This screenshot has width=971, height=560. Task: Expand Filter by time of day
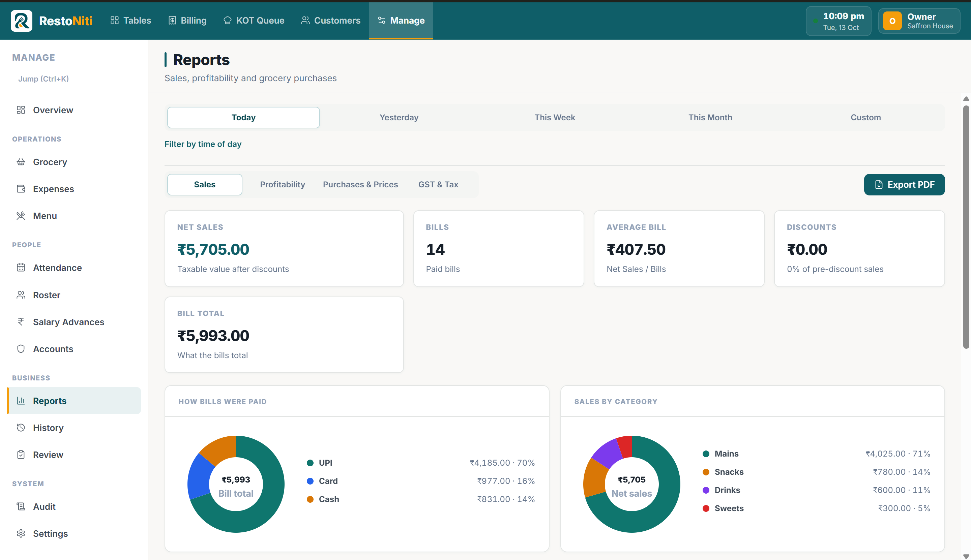click(203, 144)
